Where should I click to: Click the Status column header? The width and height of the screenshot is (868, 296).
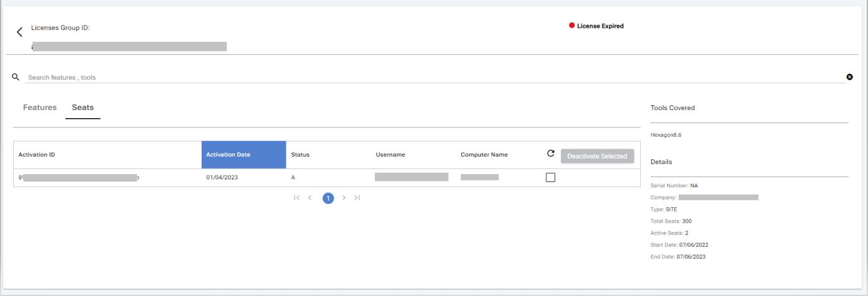tap(300, 155)
